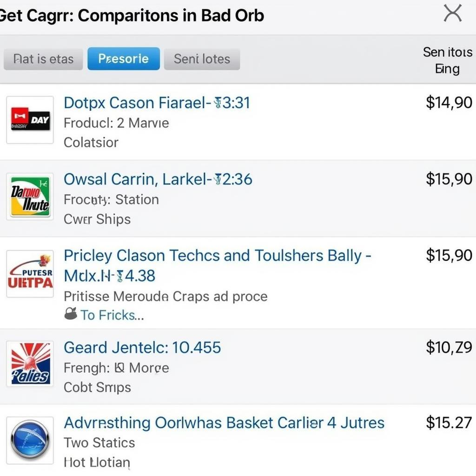Open the blue globe icon thumbnail
The width and height of the screenshot is (476, 476).
(x=30, y=440)
